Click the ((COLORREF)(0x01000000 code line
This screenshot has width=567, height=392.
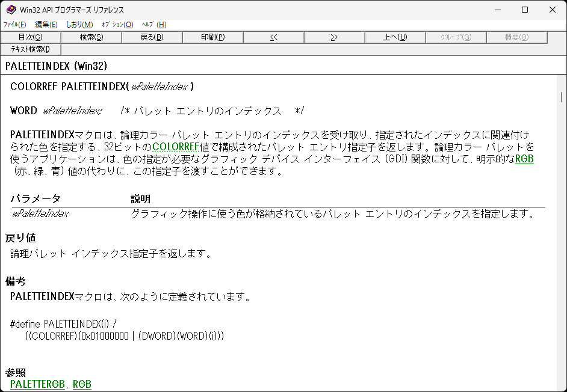click(x=125, y=336)
